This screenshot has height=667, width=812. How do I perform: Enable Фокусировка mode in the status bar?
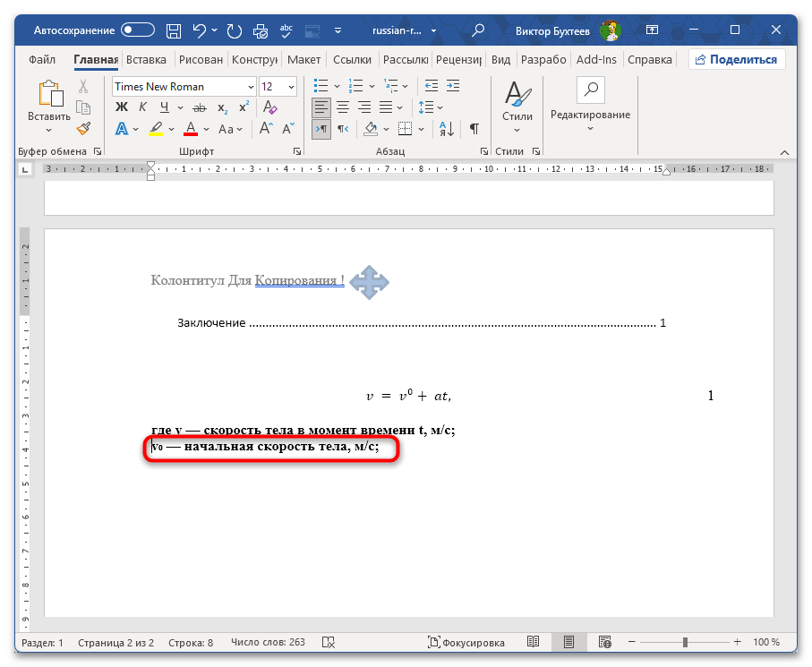(x=466, y=642)
